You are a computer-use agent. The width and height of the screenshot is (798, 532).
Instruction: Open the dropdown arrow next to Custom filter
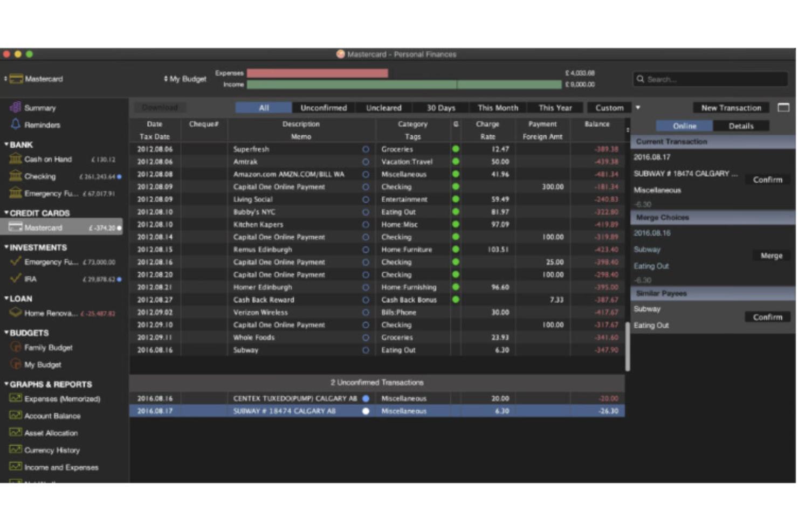click(x=638, y=107)
